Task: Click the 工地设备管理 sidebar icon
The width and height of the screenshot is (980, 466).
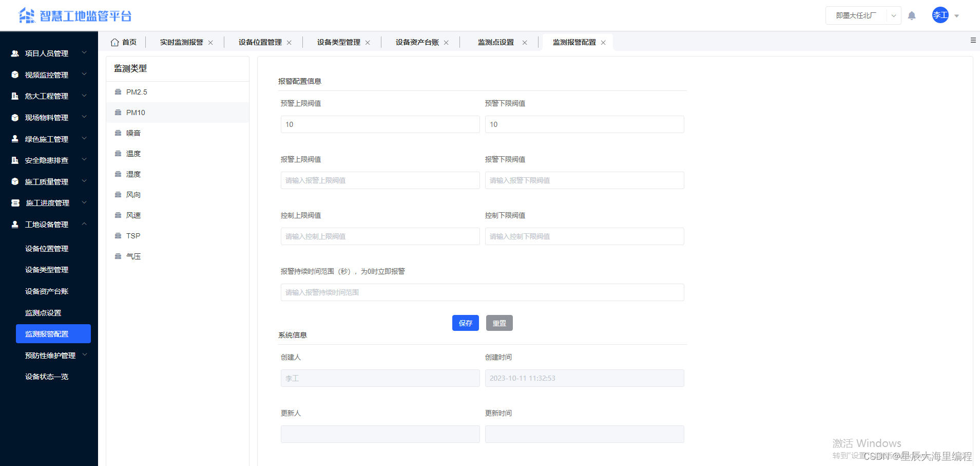Action: (15, 225)
